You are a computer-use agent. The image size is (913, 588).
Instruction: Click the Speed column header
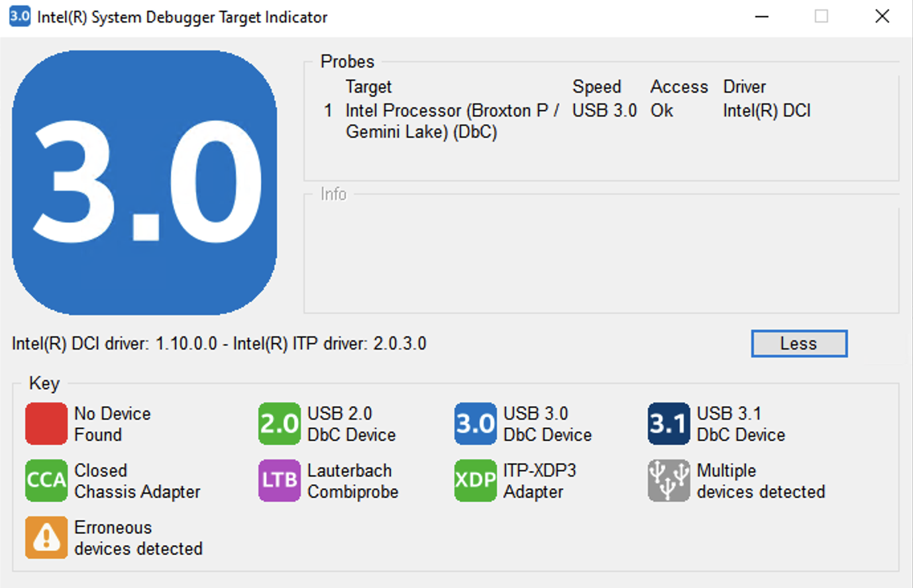[597, 87]
